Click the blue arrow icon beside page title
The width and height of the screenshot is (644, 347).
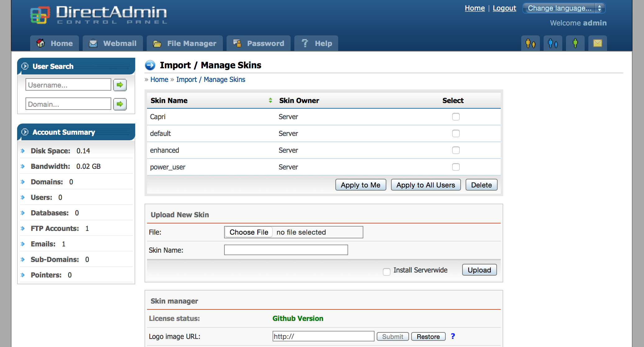pos(150,65)
